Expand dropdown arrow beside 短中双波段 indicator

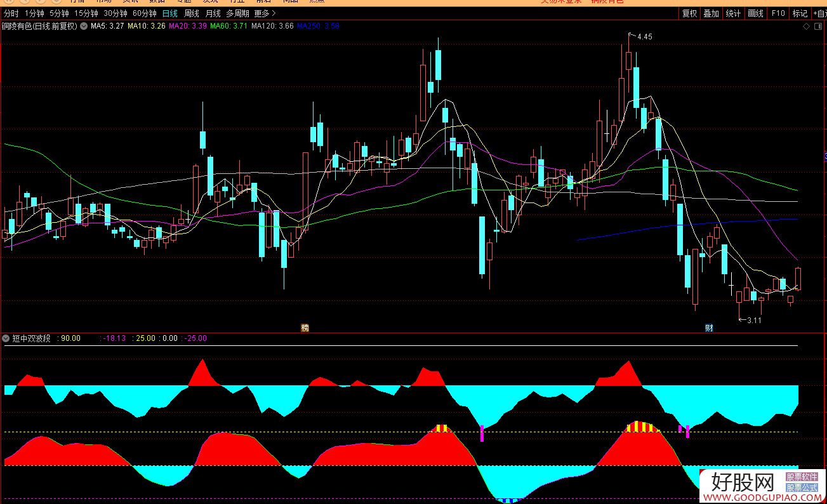[x=6, y=338]
